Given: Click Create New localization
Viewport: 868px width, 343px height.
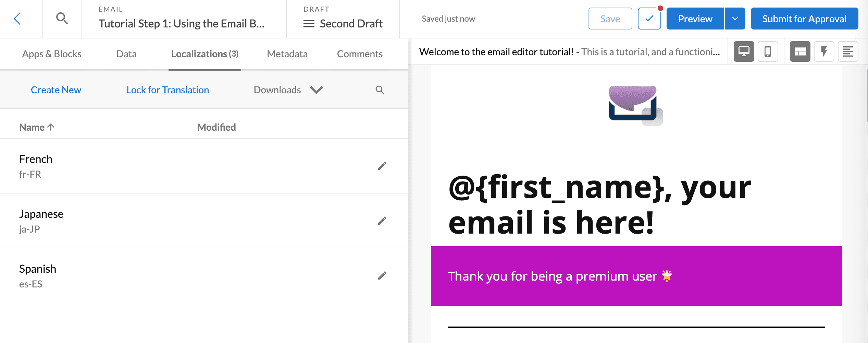Looking at the screenshot, I should pyautogui.click(x=56, y=90).
